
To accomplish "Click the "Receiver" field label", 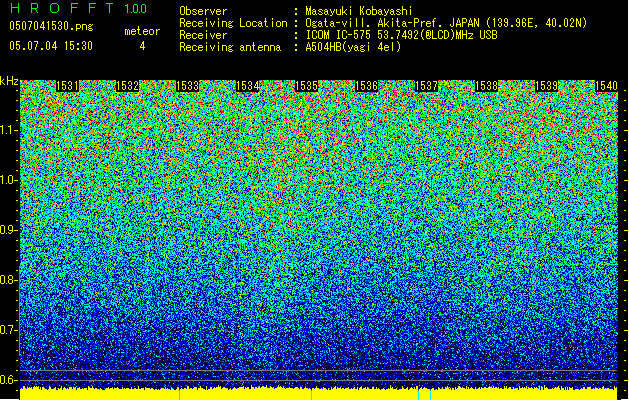I will (x=203, y=35).
